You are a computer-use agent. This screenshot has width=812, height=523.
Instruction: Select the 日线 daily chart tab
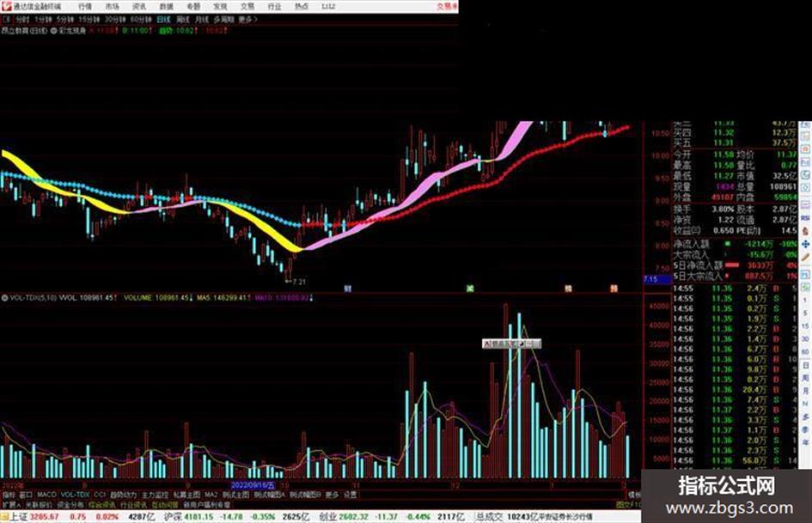click(x=163, y=19)
